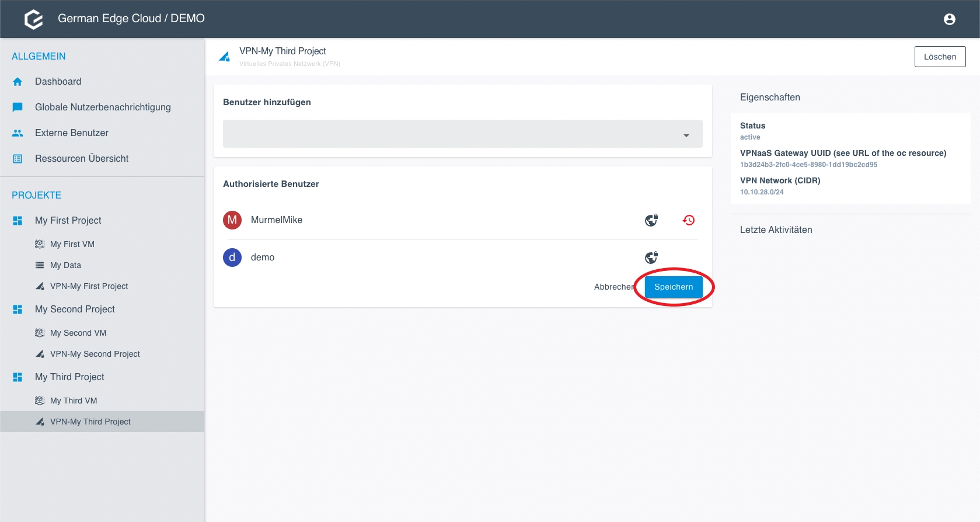The height and width of the screenshot is (522, 980).
Task: Click the Ressourcen Übersicht list icon
Action: click(18, 159)
